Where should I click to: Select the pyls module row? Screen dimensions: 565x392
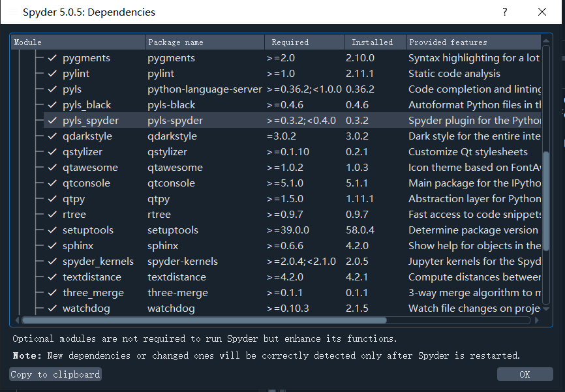(x=292, y=89)
